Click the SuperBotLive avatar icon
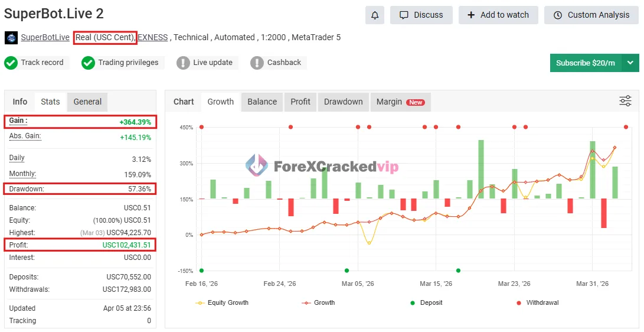The image size is (644, 332). (x=11, y=38)
